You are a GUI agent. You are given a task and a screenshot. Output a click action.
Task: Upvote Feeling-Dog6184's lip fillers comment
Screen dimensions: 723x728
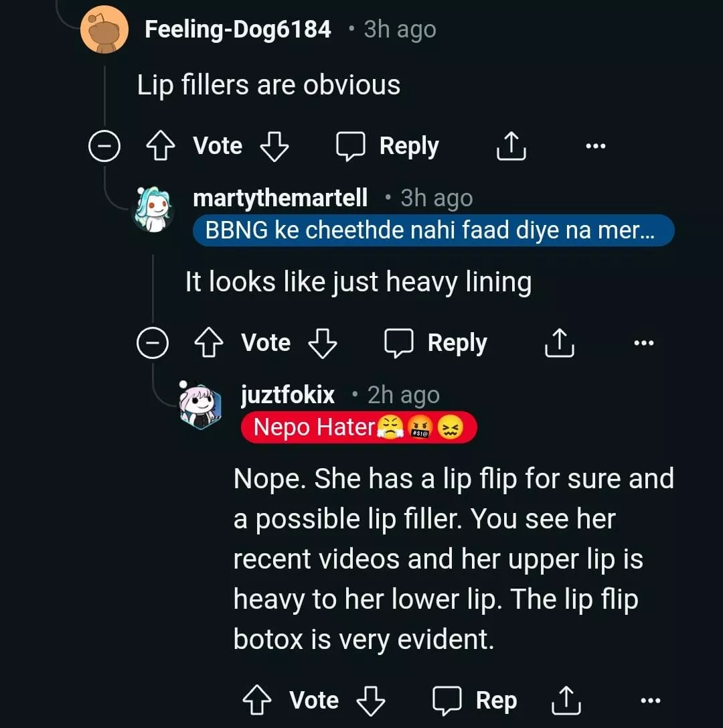(x=161, y=146)
